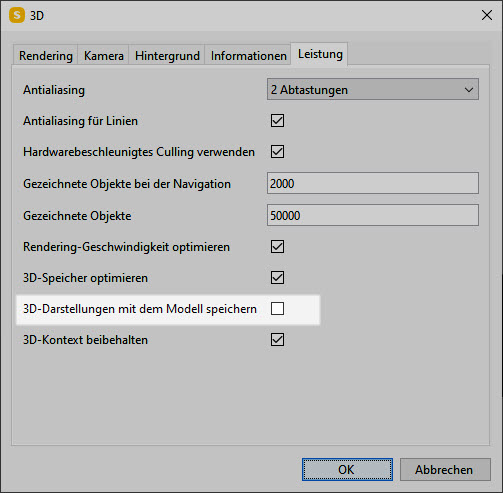Screen dimensions: 503x493
Task: Click the 3D-Darstellungen mit dem Modell speichern label
Action: [140, 309]
